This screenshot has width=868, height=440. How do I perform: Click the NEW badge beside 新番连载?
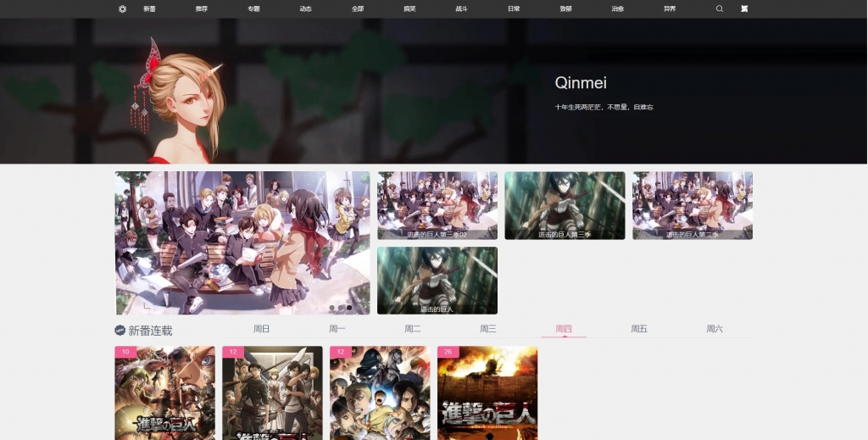pyautogui.click(x=120, y=331)
